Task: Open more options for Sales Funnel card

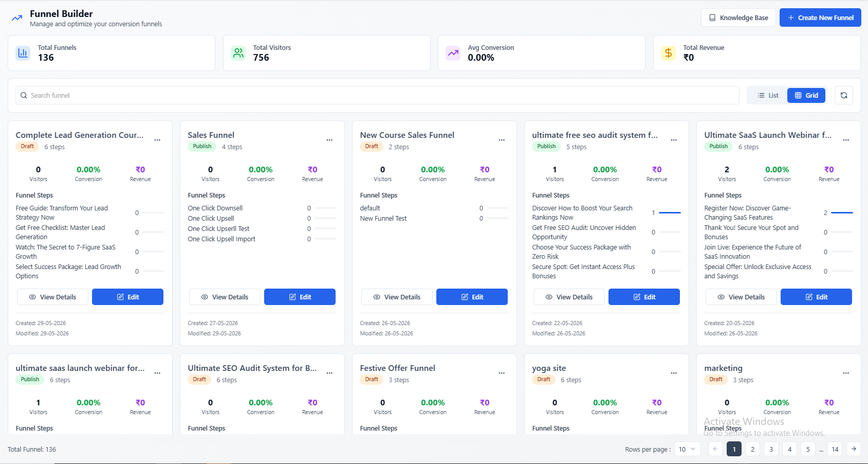Action: (x=329, y=140)
